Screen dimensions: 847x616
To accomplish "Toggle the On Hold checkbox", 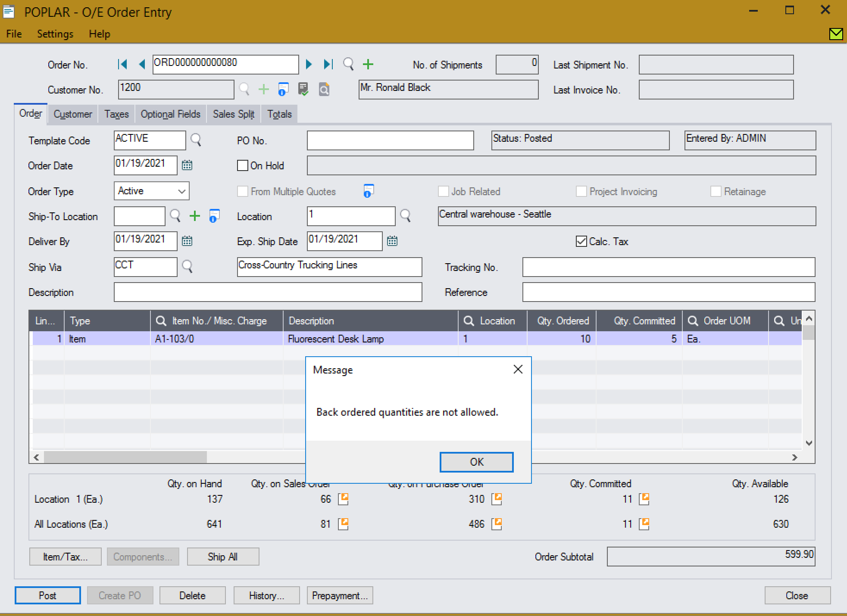I will [x=243, y=166].
